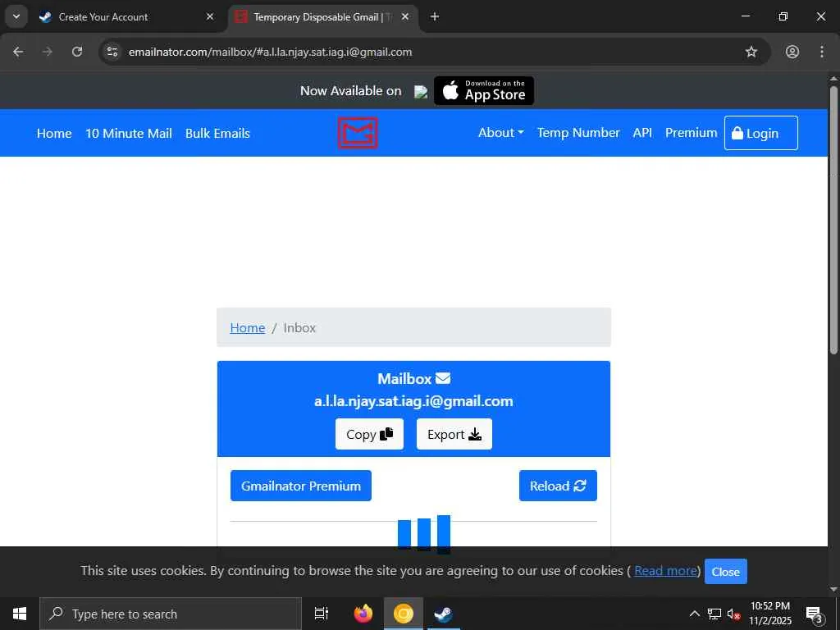
Task: Open the API nav link
Action: 642,133
